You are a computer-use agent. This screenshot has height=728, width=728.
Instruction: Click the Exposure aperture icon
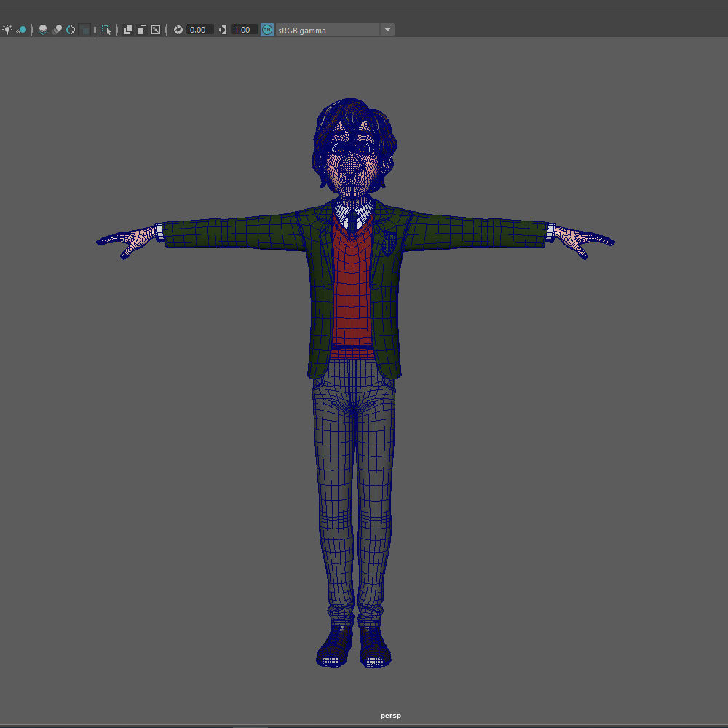178,30
